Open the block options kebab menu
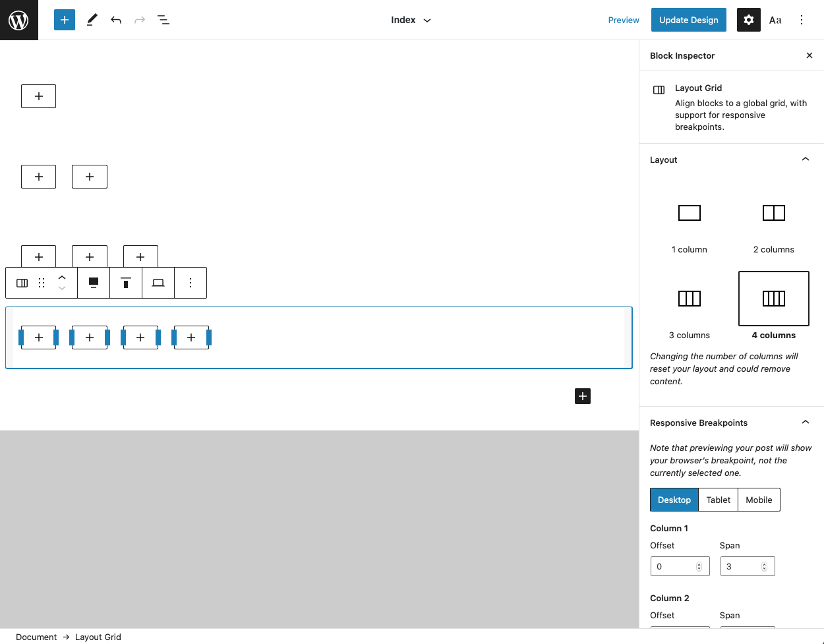Screen dimensions: 824x644 click(191, 283)
